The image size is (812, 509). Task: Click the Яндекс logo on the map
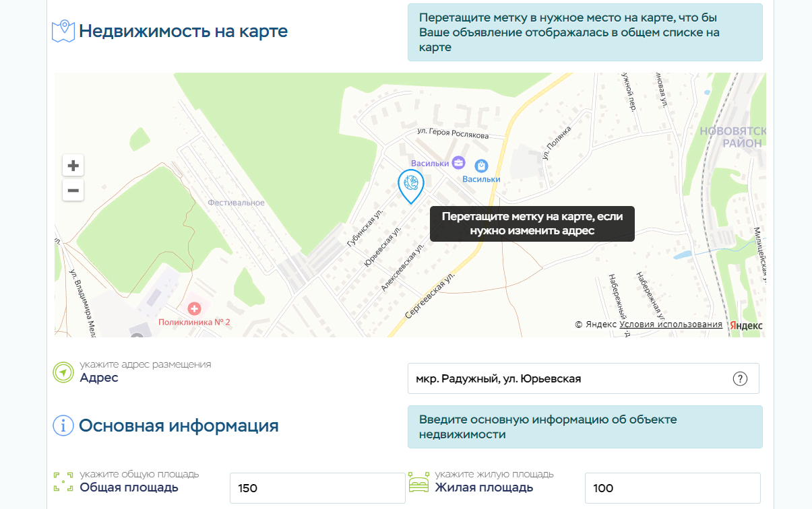tap(747, 325)
